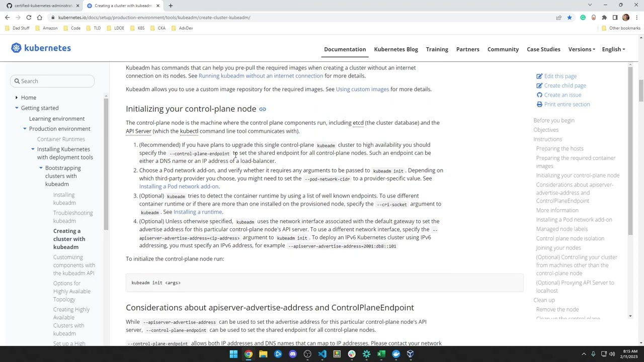Open the Windows Start menu
The height and width of the screenshot is (362, 644).
pyautogui.click(x=233, y=354)
